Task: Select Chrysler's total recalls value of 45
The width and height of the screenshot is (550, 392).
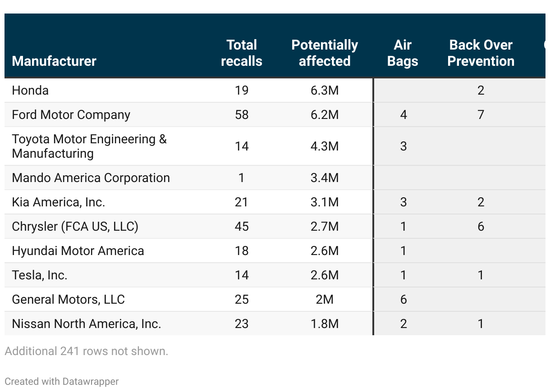Action: pyautogui.click(x=242, y=227)
